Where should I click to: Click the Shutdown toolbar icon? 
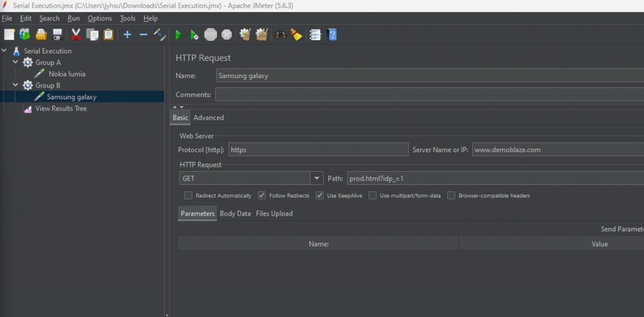click(x=226, y=35)
